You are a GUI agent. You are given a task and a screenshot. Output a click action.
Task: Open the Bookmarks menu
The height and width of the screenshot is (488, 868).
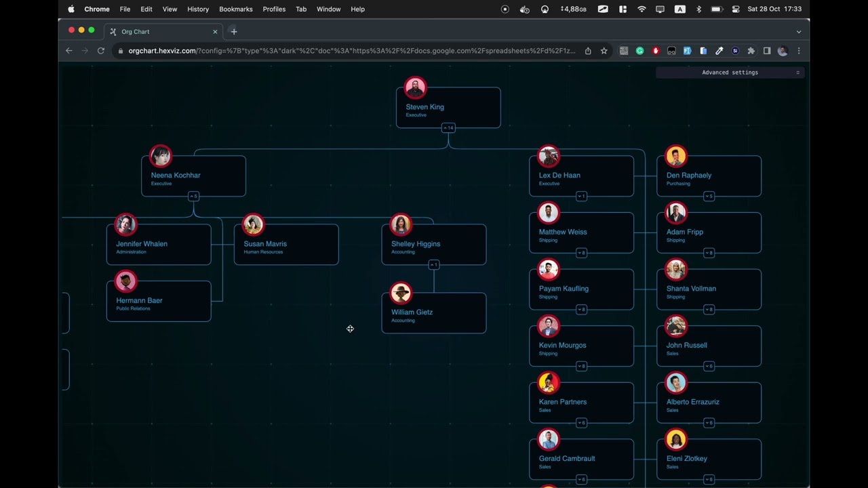tap(236, 9)
